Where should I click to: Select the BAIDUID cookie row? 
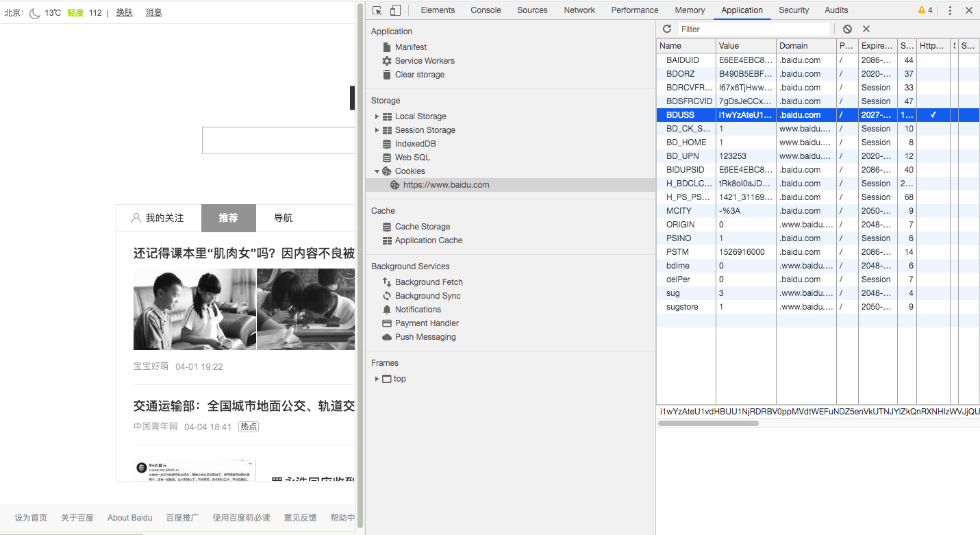pos(818,60)
